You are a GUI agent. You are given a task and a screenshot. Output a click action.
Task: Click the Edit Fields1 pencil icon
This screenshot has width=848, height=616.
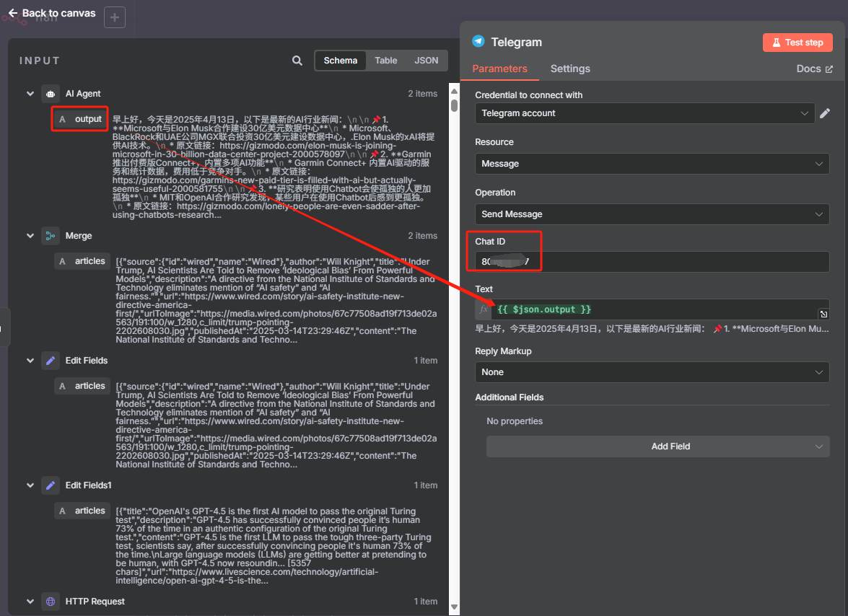(51, 485)
